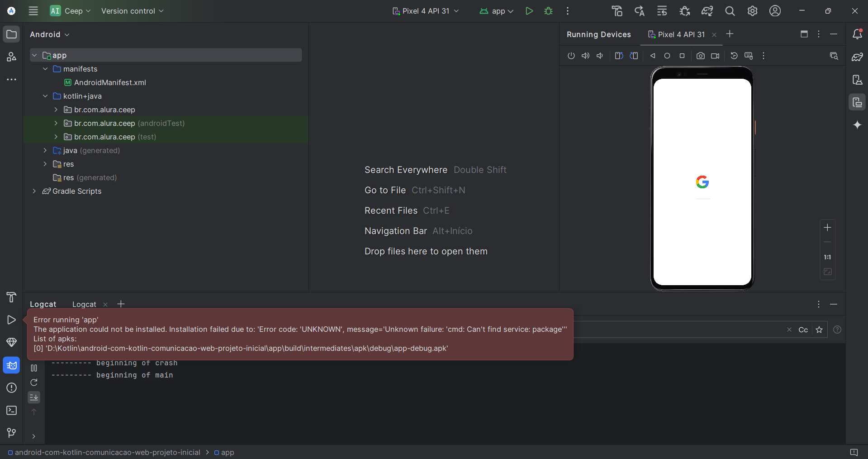Restart Logcat with the refresh icon

point(34,382)
